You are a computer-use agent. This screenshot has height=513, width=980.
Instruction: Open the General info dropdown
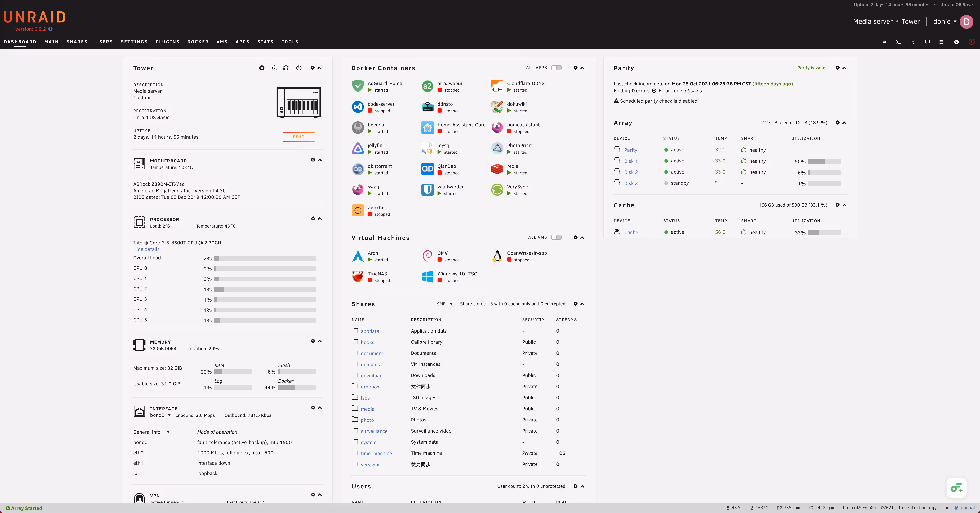[x=151, y=432]
